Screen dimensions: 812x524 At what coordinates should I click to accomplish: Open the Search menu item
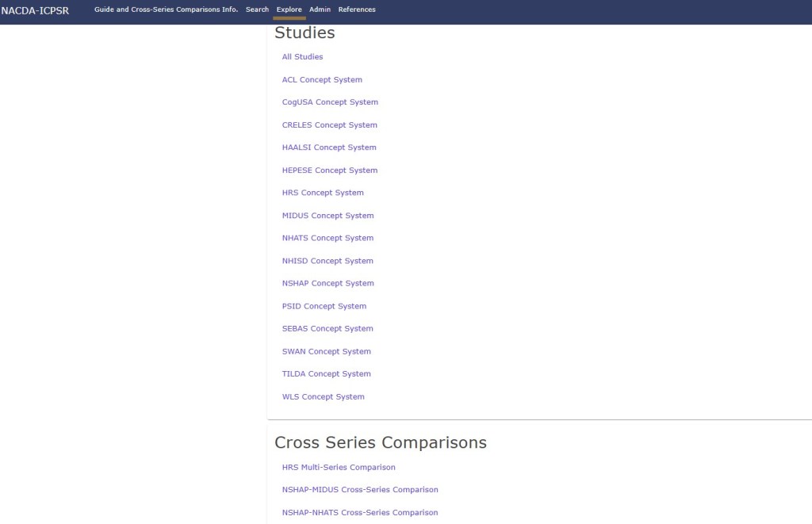tap(257, 10)
